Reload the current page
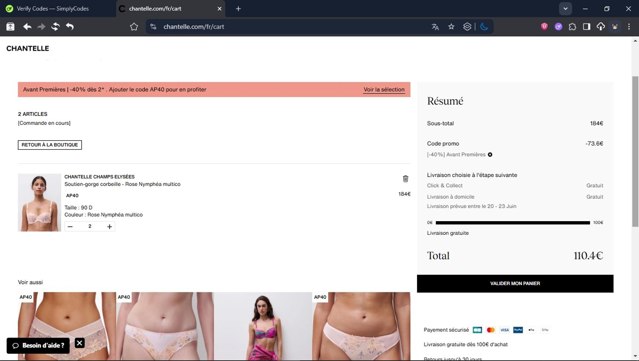 click(55, 26)
